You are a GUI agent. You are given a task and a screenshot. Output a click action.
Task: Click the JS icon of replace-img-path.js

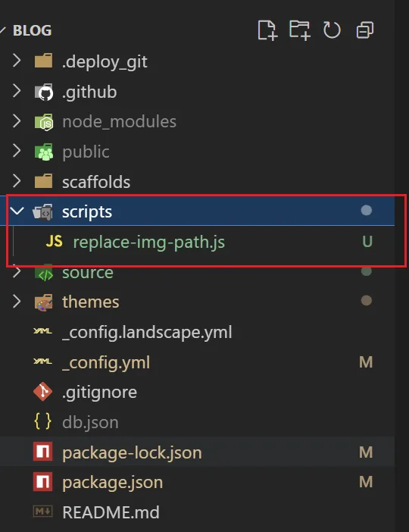click(x=55, y=242)
